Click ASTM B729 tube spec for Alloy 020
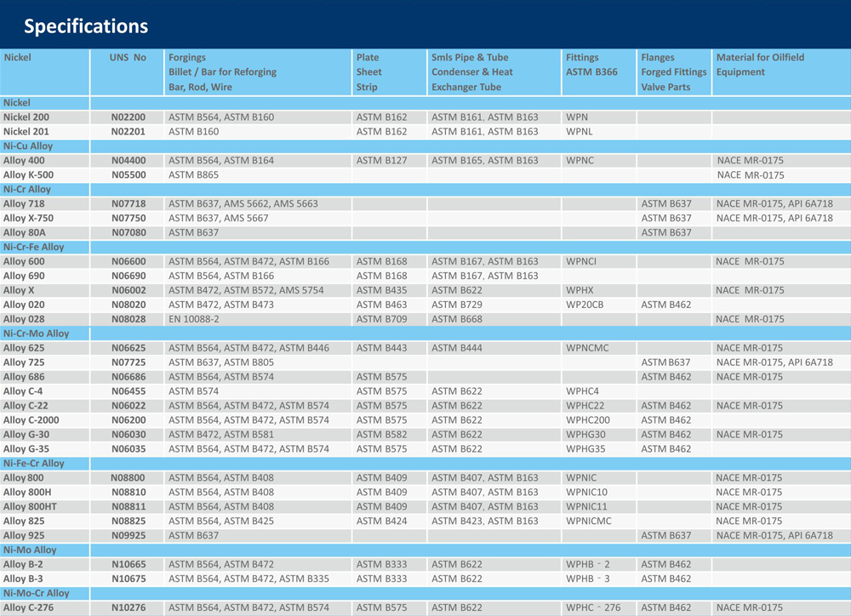 tap(456, 305)
